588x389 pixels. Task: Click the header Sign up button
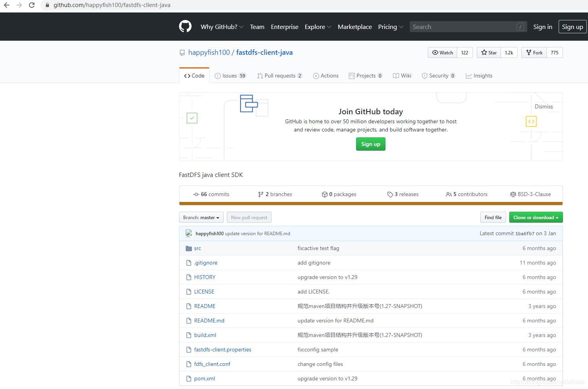click(x=572, y=27)
